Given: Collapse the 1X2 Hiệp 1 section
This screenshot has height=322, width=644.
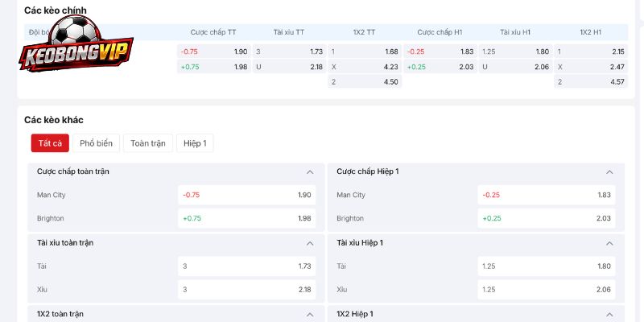Looking at the screenshot, I should pos(609,315).
